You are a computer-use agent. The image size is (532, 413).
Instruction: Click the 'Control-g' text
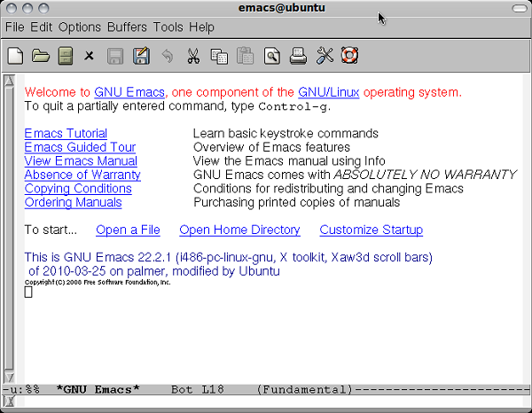(293, 107)
